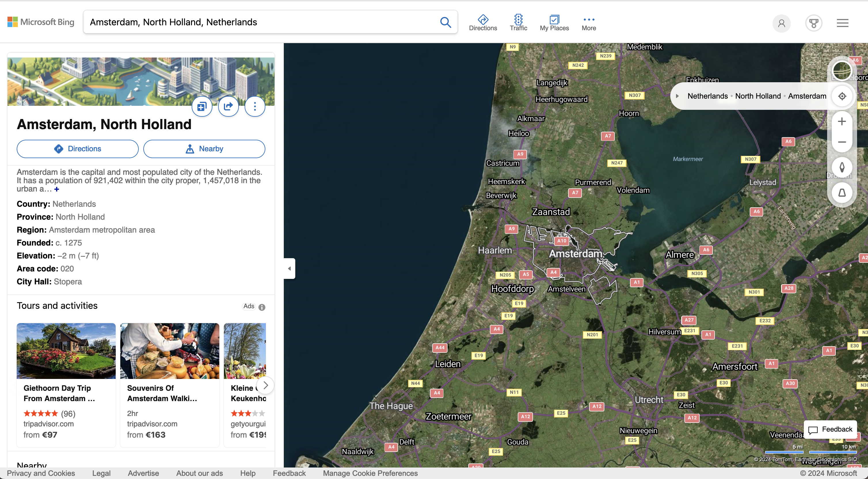Open the hamburger settings menu

click(842, 23)
